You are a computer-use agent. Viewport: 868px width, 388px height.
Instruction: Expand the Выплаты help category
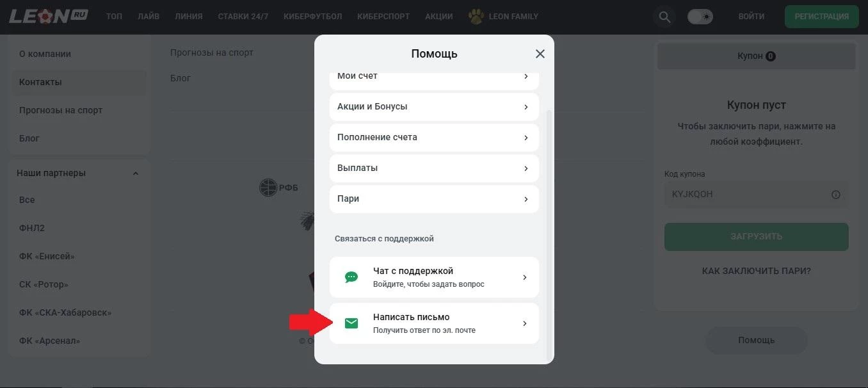(434, 168)
